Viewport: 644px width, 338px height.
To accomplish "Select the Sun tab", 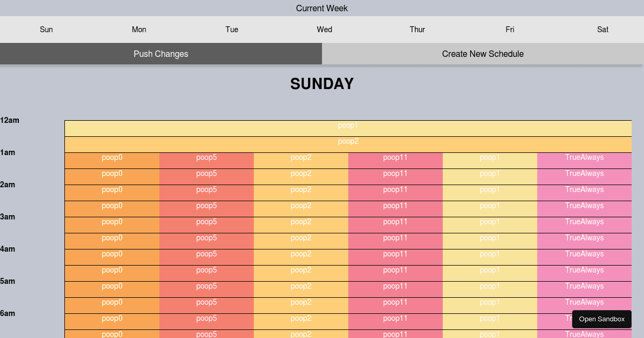I will coord(46,30).
